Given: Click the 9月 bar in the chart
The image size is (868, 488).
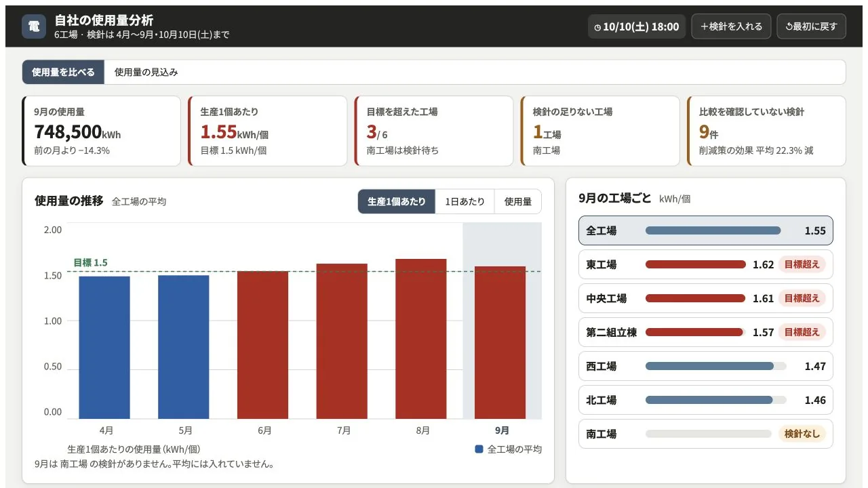Looking at the screenshot, I should (x=500, y=342).
